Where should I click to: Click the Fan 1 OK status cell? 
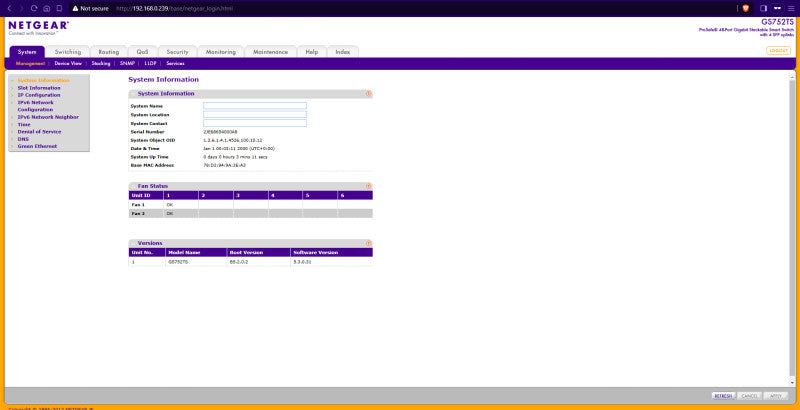click(181, 204)
